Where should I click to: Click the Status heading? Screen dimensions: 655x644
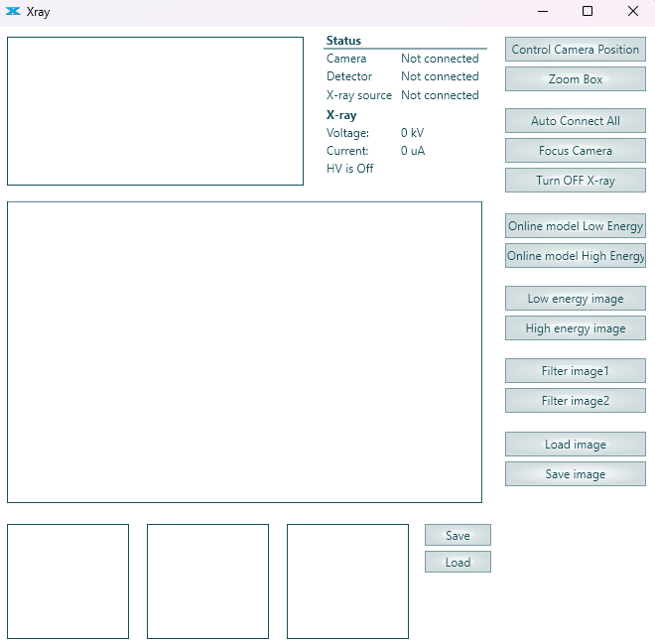point(343,41)
